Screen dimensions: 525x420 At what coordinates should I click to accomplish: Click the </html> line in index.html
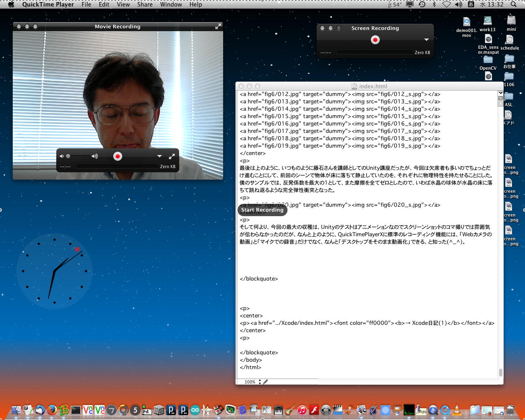251,367
